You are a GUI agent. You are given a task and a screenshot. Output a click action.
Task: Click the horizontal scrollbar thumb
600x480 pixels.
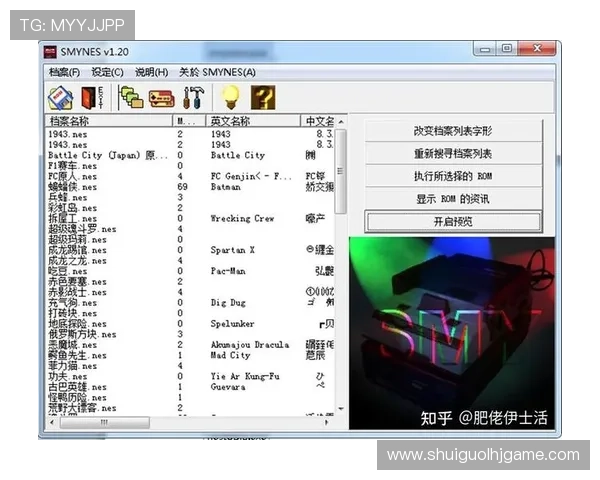click(x=104, y=422)
